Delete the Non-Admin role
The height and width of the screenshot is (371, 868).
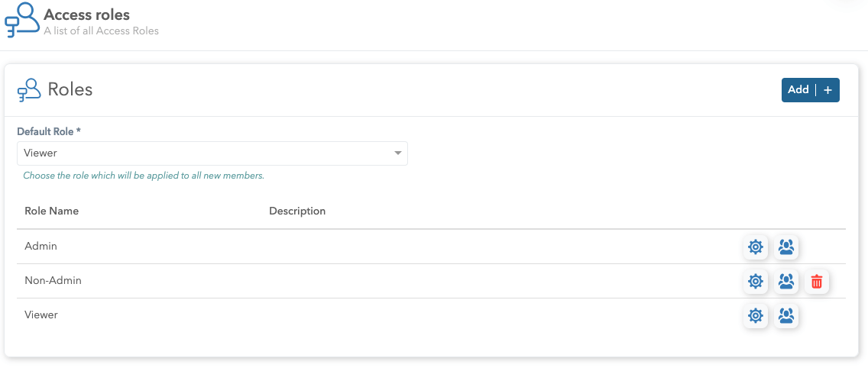[x=817, y=282]
